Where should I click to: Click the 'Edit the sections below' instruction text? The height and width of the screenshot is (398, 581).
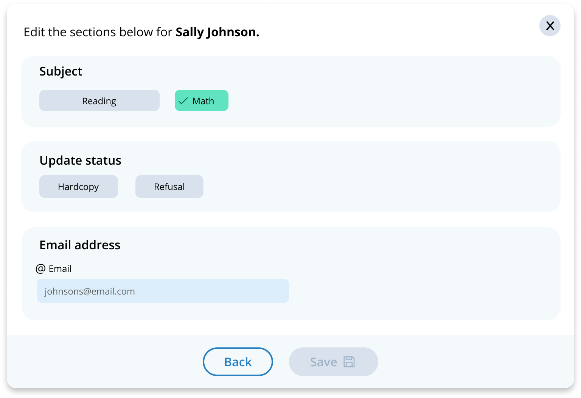coord(98,32)
